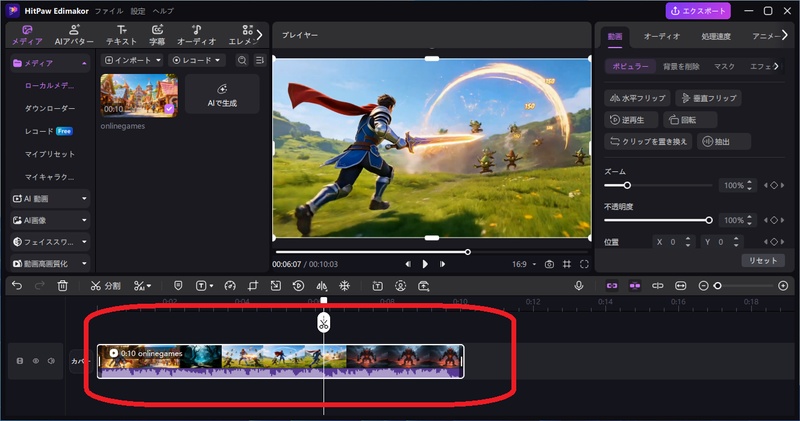Screen dimensions: 800x421
Task: Expand the 動画高画質化 section
Action: (50, 263)
